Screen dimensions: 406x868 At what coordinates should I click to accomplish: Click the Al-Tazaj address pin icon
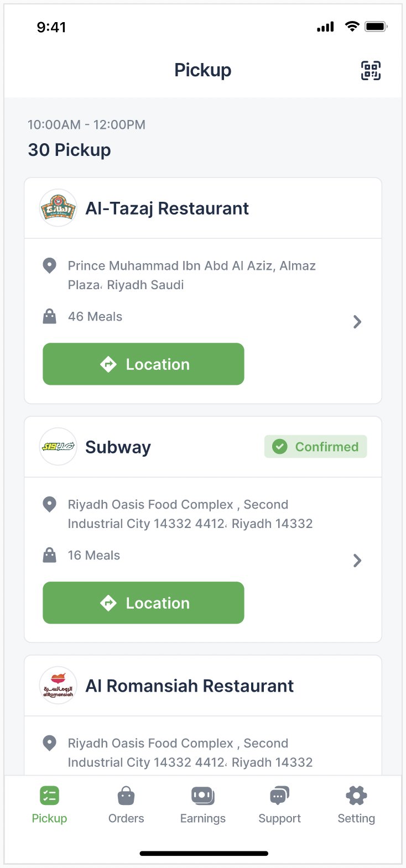(50, 266)
